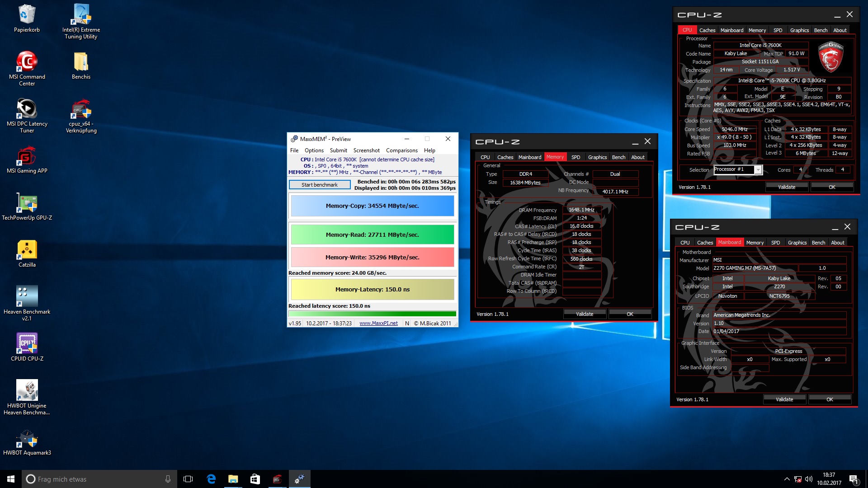Click the MaxxMEM N status bar indicator
Viewport: 868px width, 488px height.
coord(407,323)
